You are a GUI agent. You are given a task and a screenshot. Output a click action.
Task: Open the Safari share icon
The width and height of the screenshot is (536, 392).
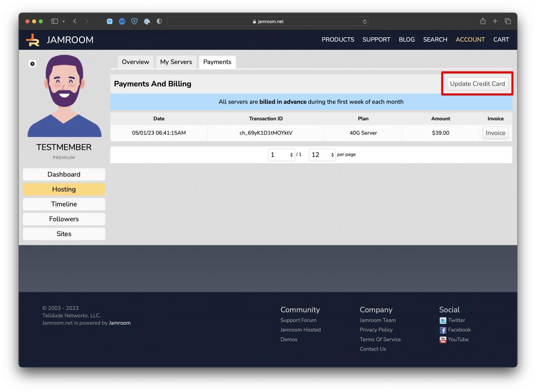[482, 21]
